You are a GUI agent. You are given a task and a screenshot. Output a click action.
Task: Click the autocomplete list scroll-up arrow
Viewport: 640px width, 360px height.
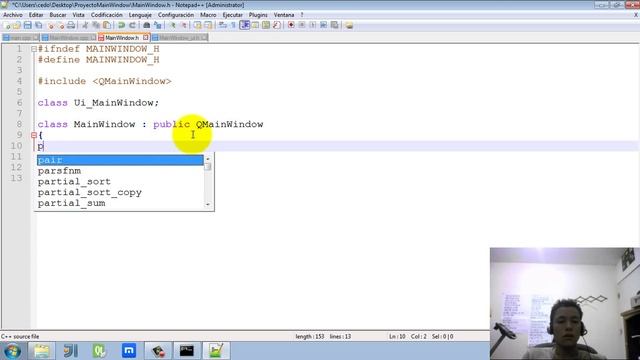(208, 158)
